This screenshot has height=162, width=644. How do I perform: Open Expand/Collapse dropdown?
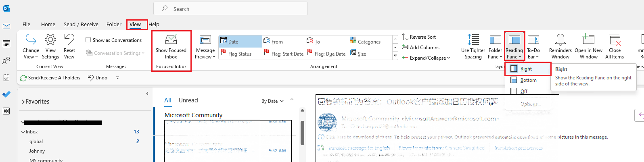(x=426, y=58)
